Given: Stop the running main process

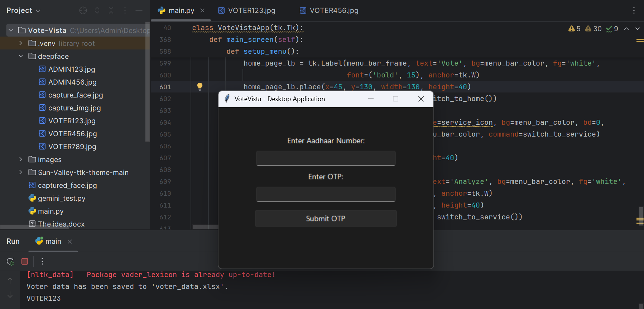Looking at the screenshot, I should pyautogui.click(x=25, y=261).
